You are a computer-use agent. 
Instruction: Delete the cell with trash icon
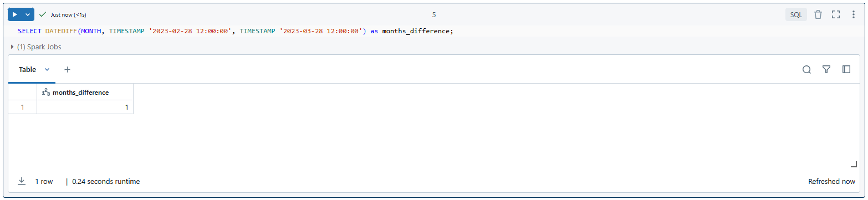click(818, 14)
